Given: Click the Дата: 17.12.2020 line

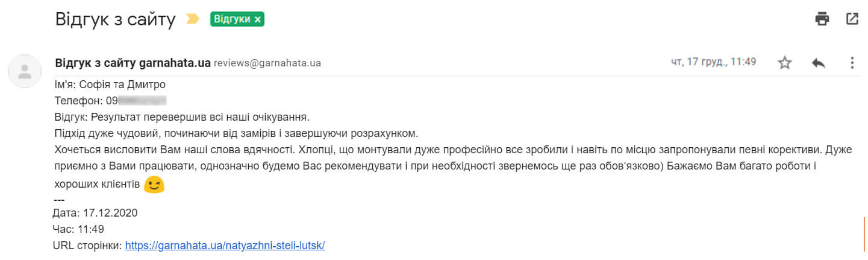Looking at the screenshot, I should (95, 214).
